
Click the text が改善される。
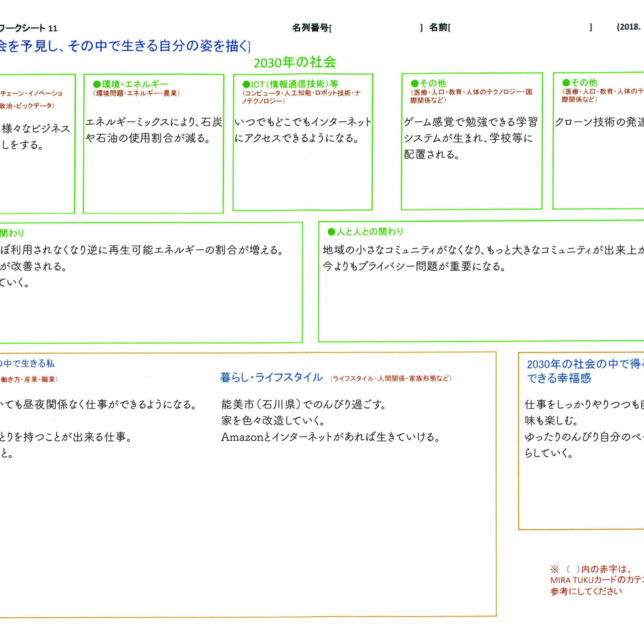(x=34, y=266)
